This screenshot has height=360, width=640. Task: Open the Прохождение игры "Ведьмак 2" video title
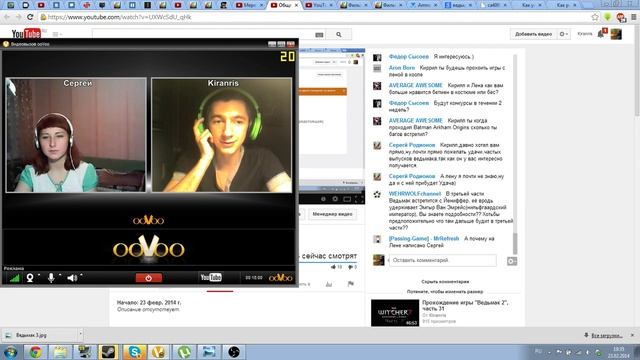click(x=465, y=306)
